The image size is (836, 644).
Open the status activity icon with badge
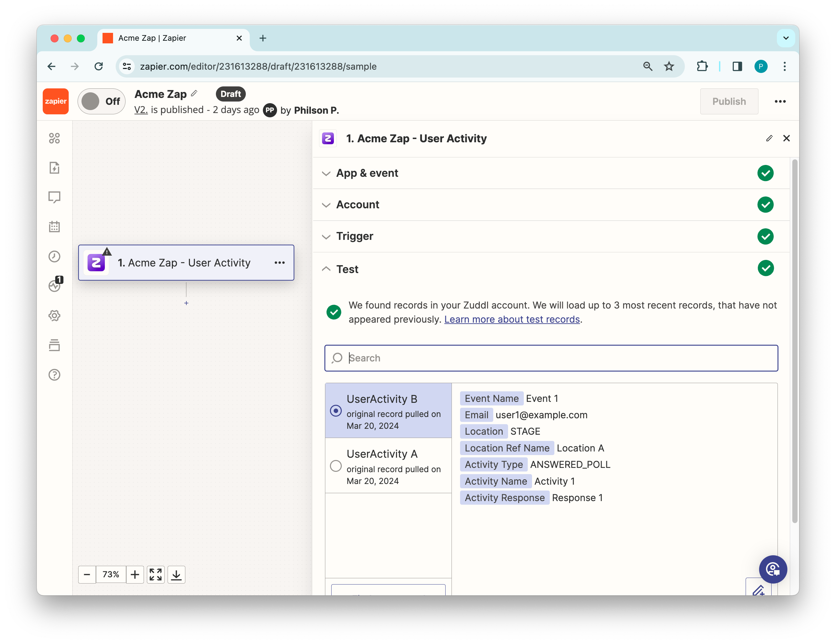(54, 286)
